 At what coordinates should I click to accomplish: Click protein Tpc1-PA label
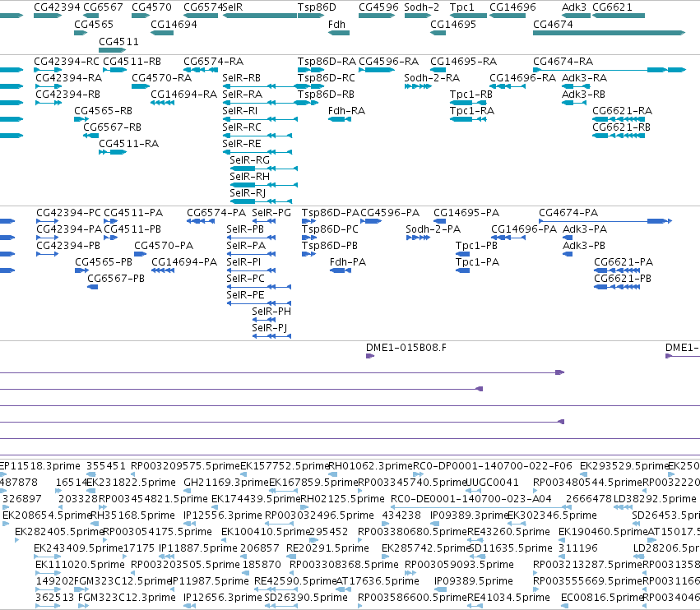pos(477,262)
